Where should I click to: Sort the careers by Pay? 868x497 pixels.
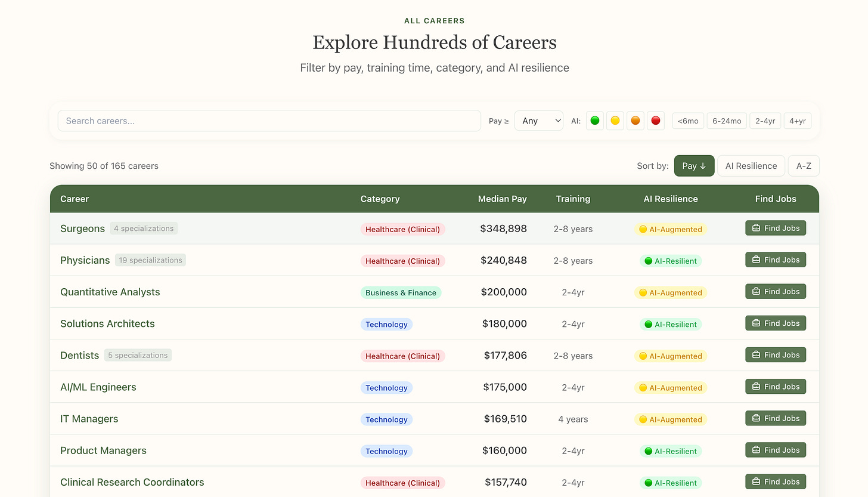pos(694,166)
